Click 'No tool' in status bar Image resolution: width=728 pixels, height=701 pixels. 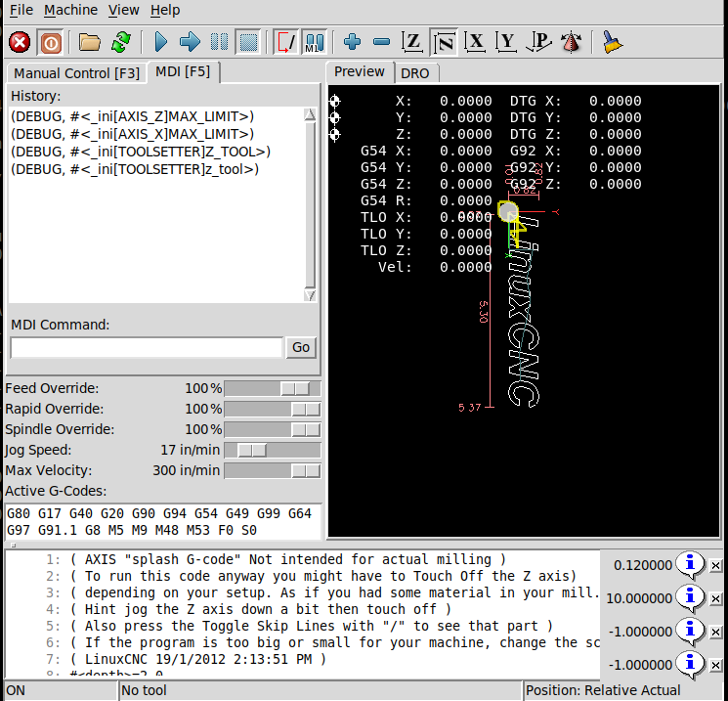point(144,690)
